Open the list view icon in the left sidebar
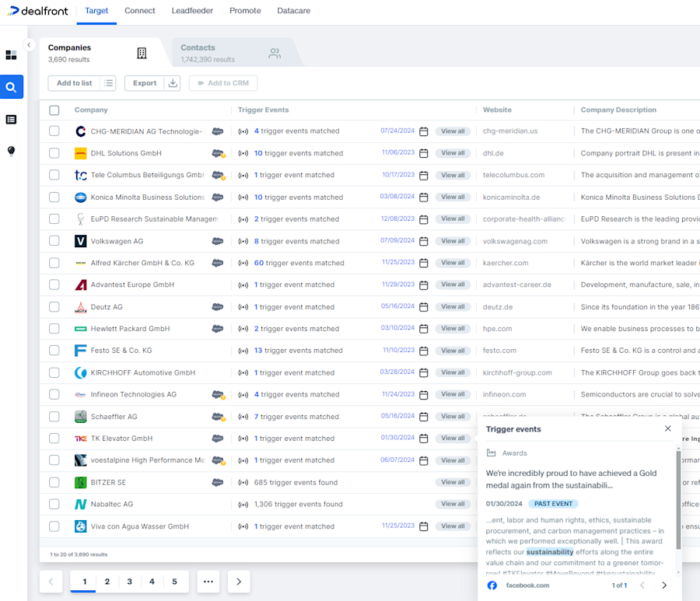The height and width of the screenshot is (601, 700). 11,119
